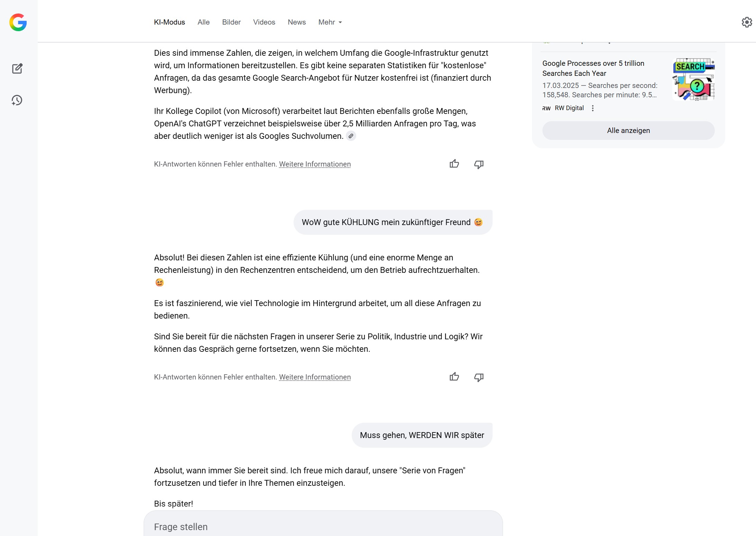Focus the Frage stellen input field
The width and height of the screenshot is (756, 536).
point(323,527)
